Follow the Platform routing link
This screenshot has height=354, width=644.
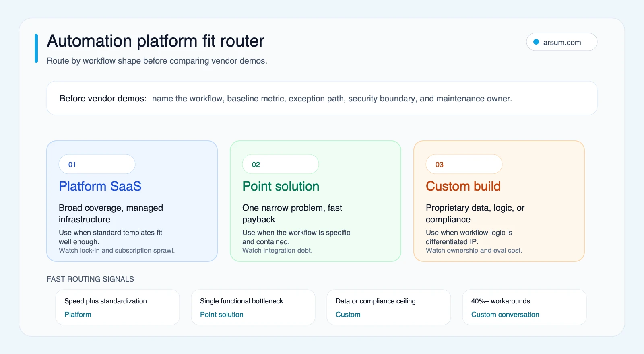pyautogui.click(x=78, y=315)
